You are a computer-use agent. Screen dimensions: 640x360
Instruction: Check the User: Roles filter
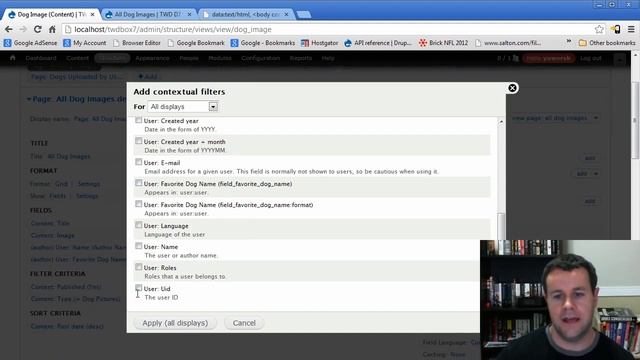tap(139, 267)
